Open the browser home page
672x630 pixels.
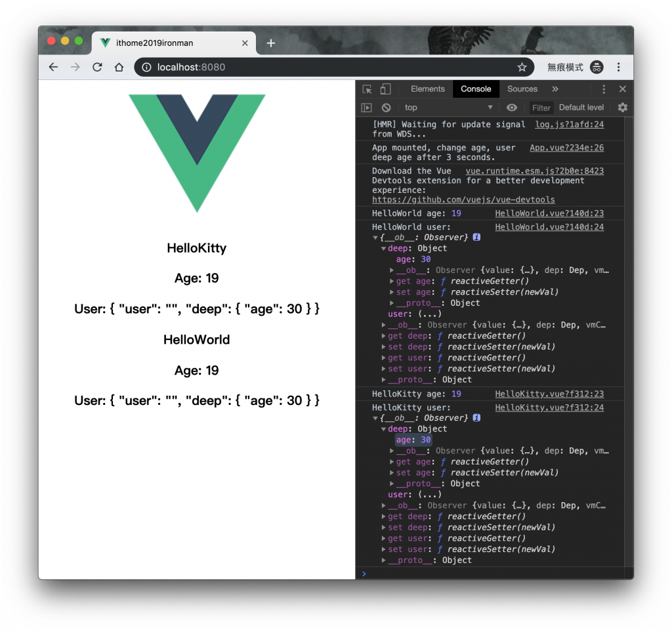click(119, 68)
